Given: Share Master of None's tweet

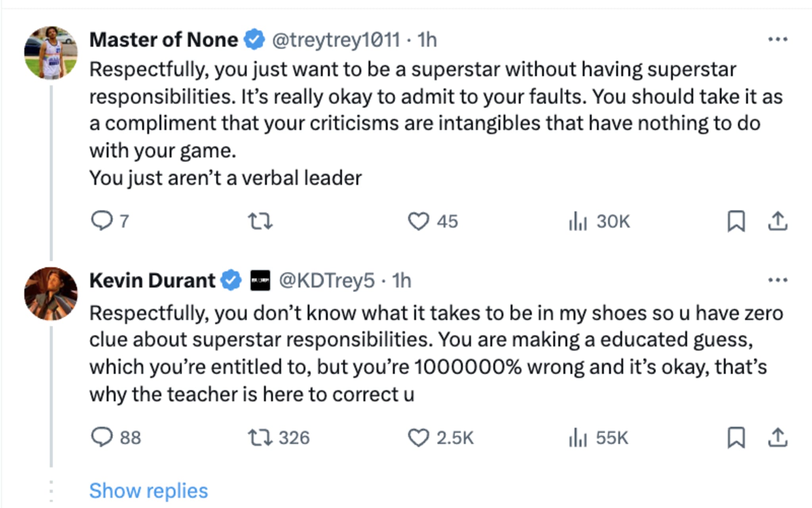Looking at the screenshot, I should (778, 221).
